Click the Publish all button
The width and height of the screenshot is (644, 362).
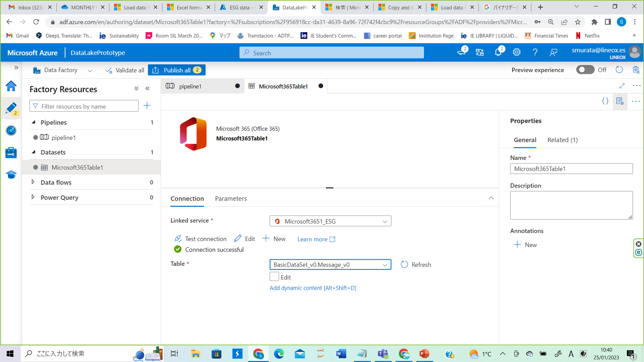coord(177,70)
